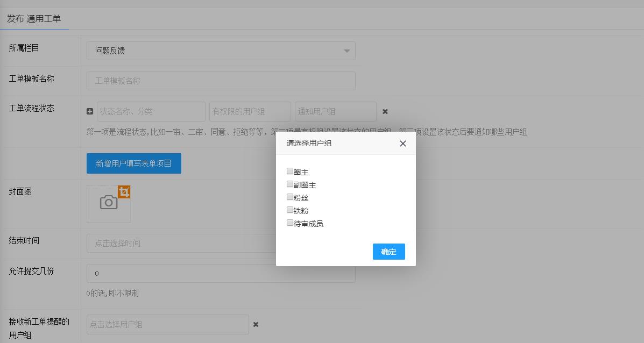Click the 新增用户填写表单项目 button

[133, 163]
